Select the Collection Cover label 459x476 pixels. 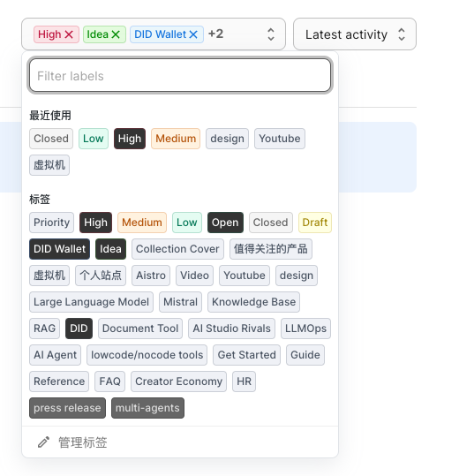click(177, 249)
